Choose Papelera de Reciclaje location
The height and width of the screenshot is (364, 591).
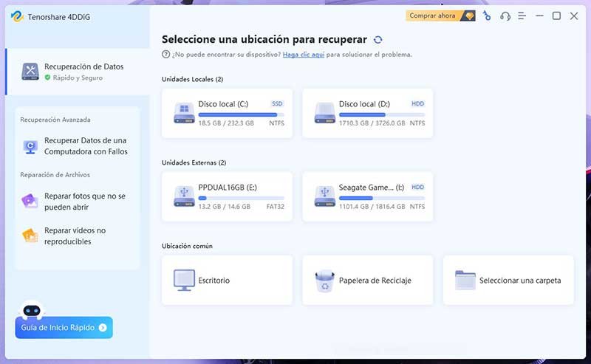click(x=367, y=280)
